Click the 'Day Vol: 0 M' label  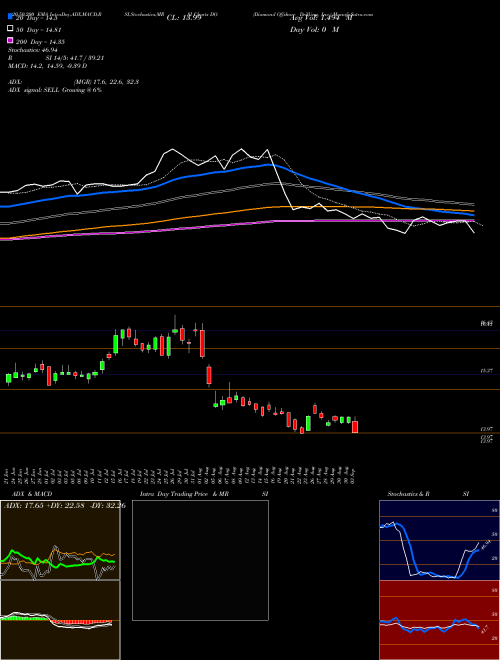(314, 30)
